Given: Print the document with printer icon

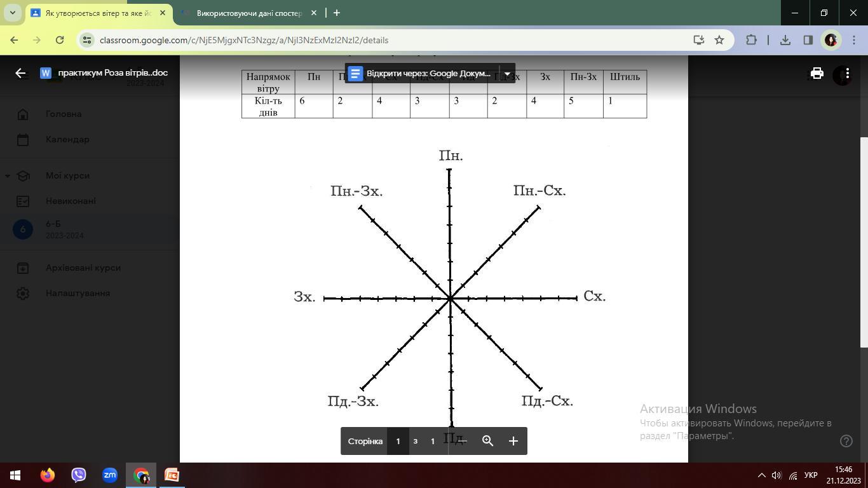Looking at the screenshot, I should click(x=817, y=73).
